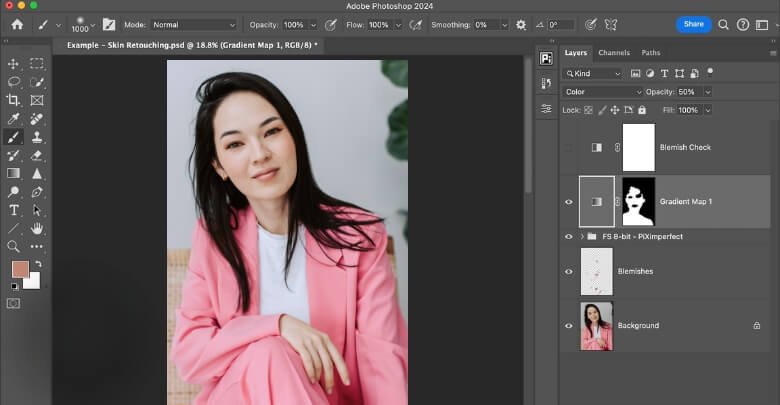780x405 pixels.
Task: Choose the Clone Stamp tool
Action: click(x=37, y=137)
